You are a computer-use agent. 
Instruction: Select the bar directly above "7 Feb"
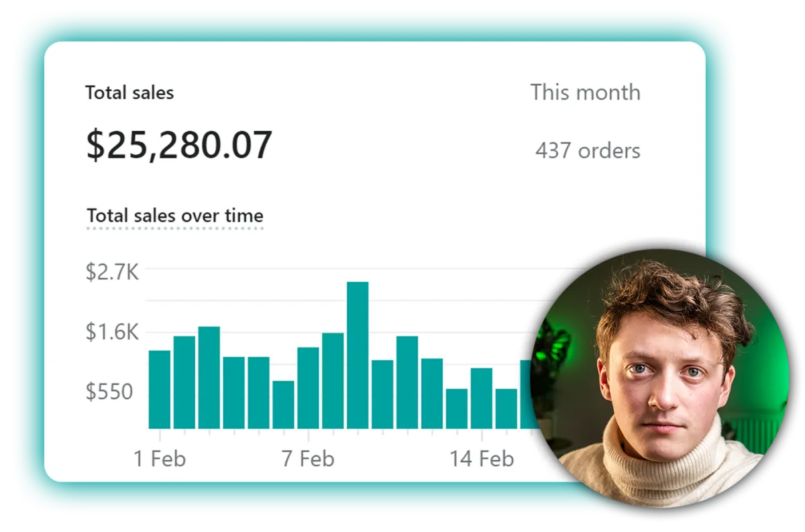(308, 388)
